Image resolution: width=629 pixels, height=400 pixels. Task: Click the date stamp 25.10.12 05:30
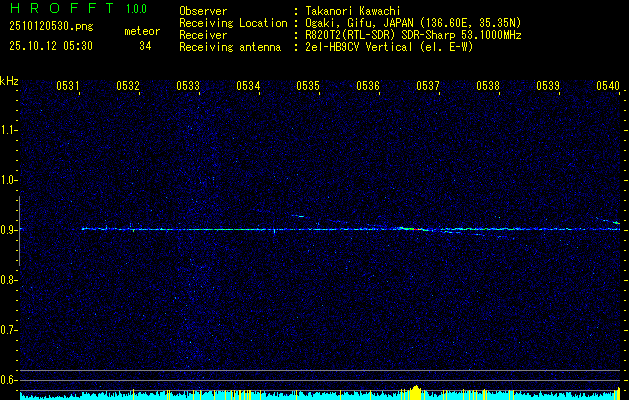pyautogui.click(x=51, y=46)
